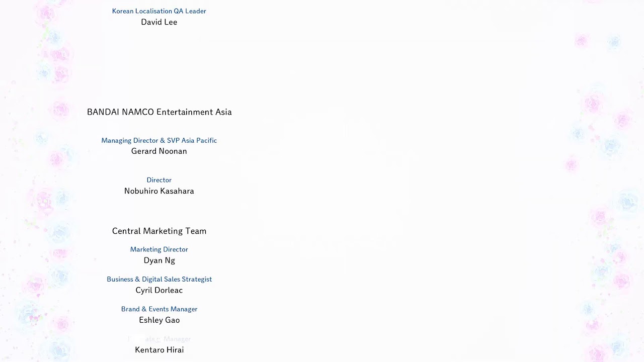
Task: Click 'Managing Director & SVP Asia Pacific' title
Action: 159,140
